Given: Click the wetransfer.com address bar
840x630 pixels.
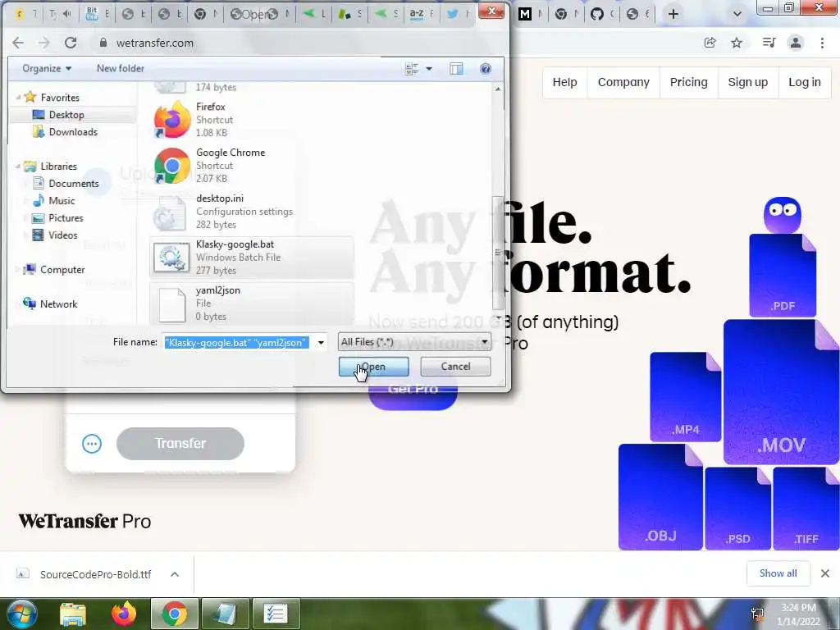Looking at the screenshot, I should [155, 43].
